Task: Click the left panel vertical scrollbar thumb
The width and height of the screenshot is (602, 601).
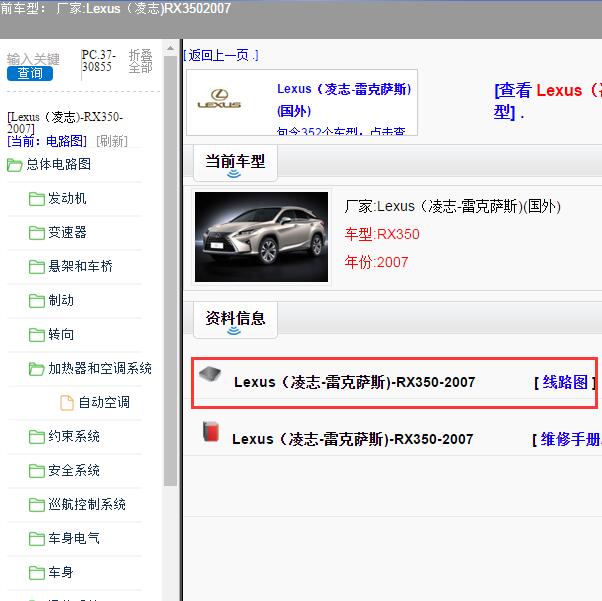Action: click(170, 271)
